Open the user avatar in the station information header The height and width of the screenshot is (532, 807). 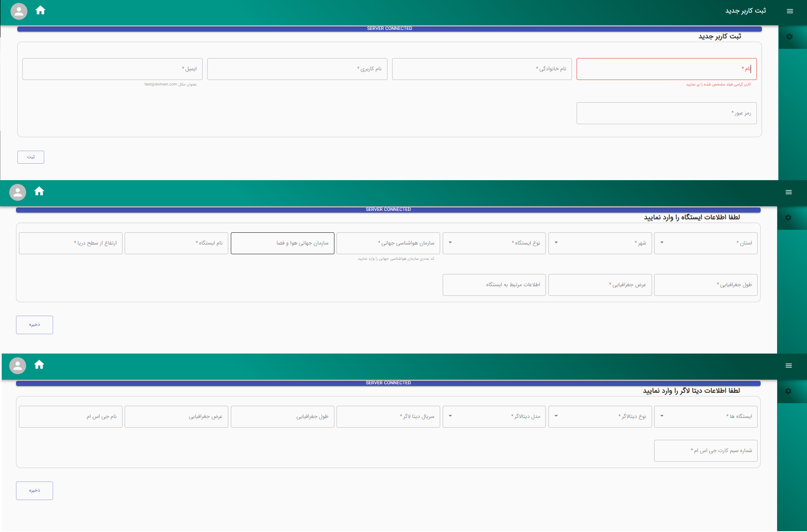point(18,192)
